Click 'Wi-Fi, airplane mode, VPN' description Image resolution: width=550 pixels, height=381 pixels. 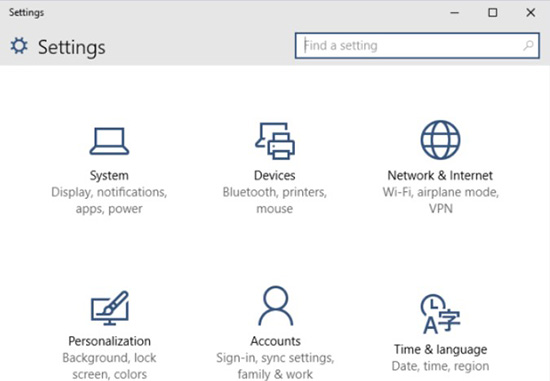441,200
